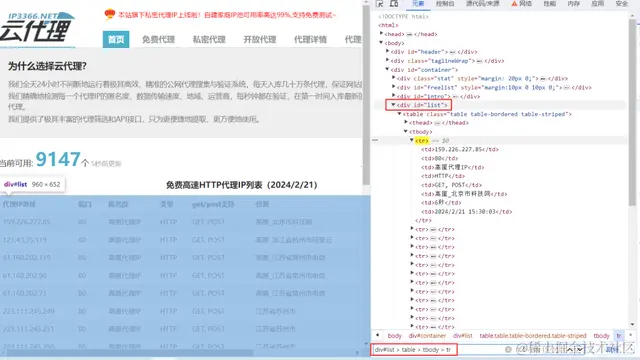This screenshot has width=640, height=360.
Task: Select the DOCTYPE html line
Action: click(x=403, y=17)
